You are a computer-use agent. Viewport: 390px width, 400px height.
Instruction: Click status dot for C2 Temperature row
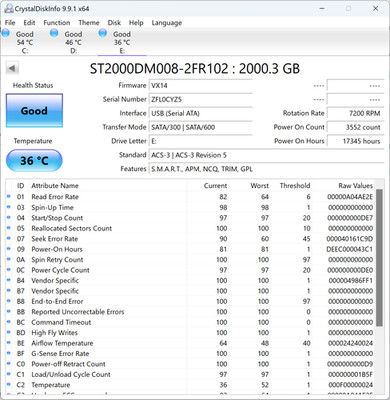click(9, 384)
